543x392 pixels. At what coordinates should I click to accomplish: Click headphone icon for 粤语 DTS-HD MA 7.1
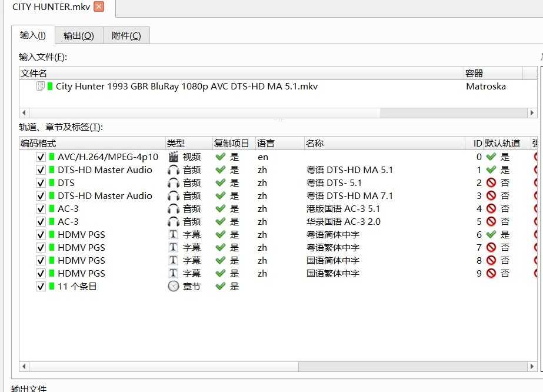tap(173, 196)
